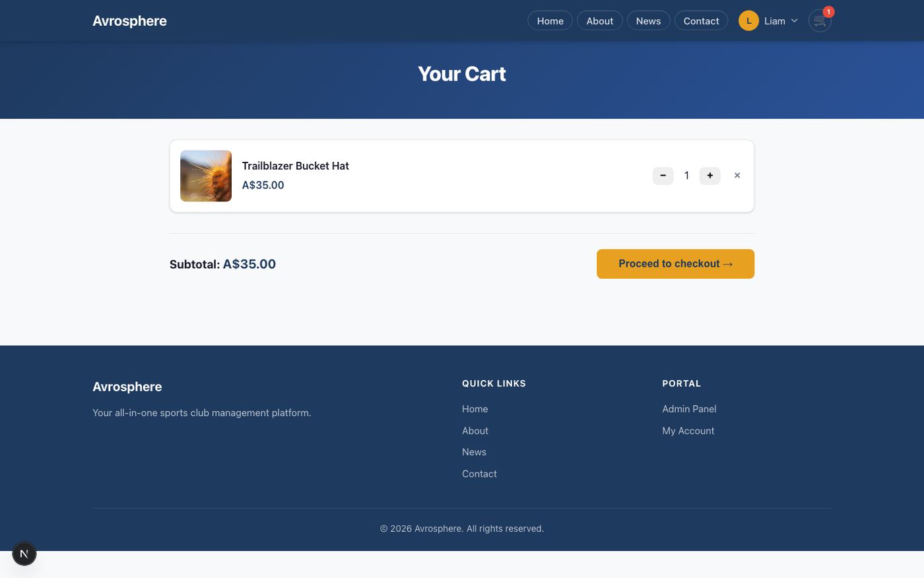Click the item price A$35.00
The height and width of the screenshot is (578, 924).
(x=263, y=186)
